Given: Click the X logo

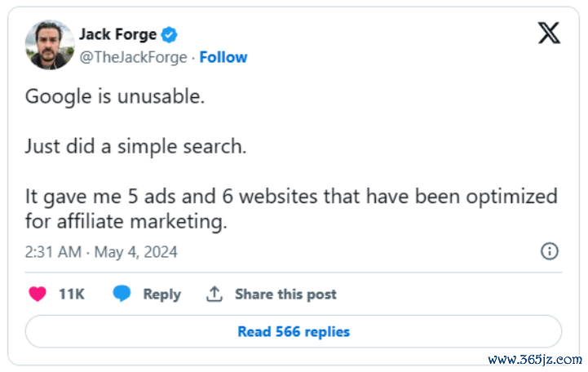Looking at the screenshot, I should click(549, 33).
